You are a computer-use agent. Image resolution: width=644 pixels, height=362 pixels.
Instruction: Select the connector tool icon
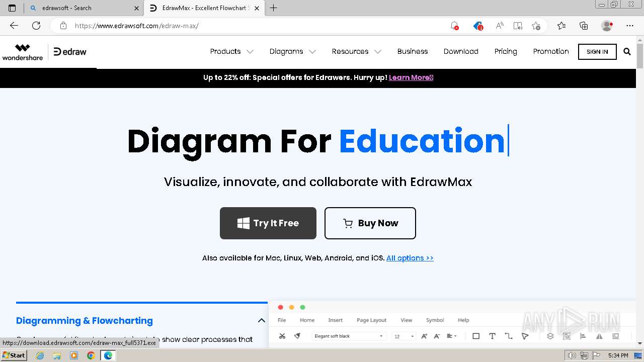tap(509, 336)
